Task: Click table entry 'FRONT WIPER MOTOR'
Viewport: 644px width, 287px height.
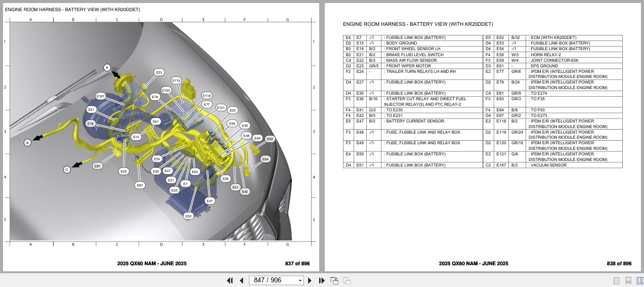Action: click(408, 65)
